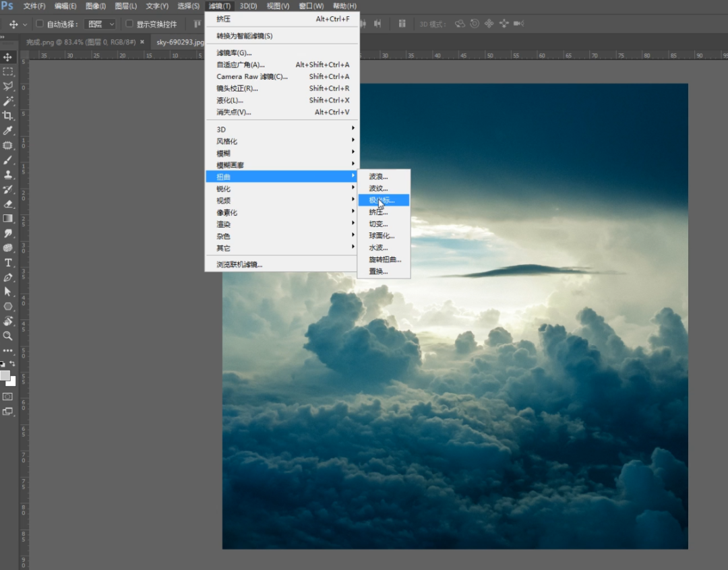Choose 极坐标 from the distort submenu
Screen dimensions: 728x570
click(x=382, y=200)
